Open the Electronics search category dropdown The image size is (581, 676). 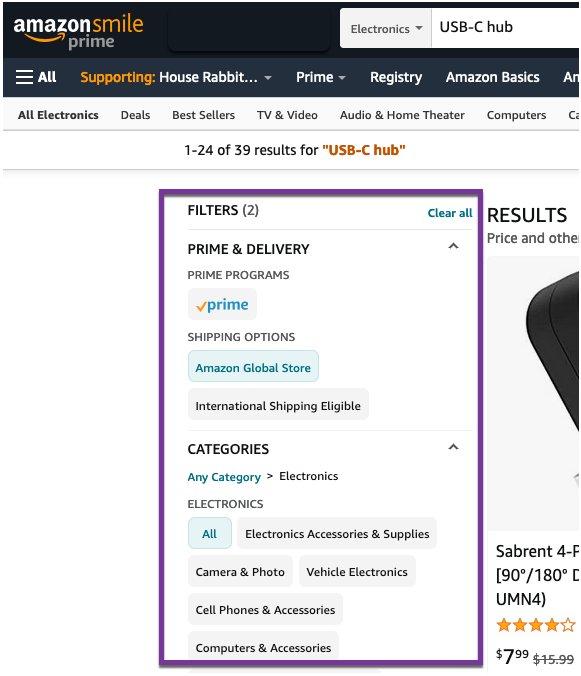pos(386,29)
